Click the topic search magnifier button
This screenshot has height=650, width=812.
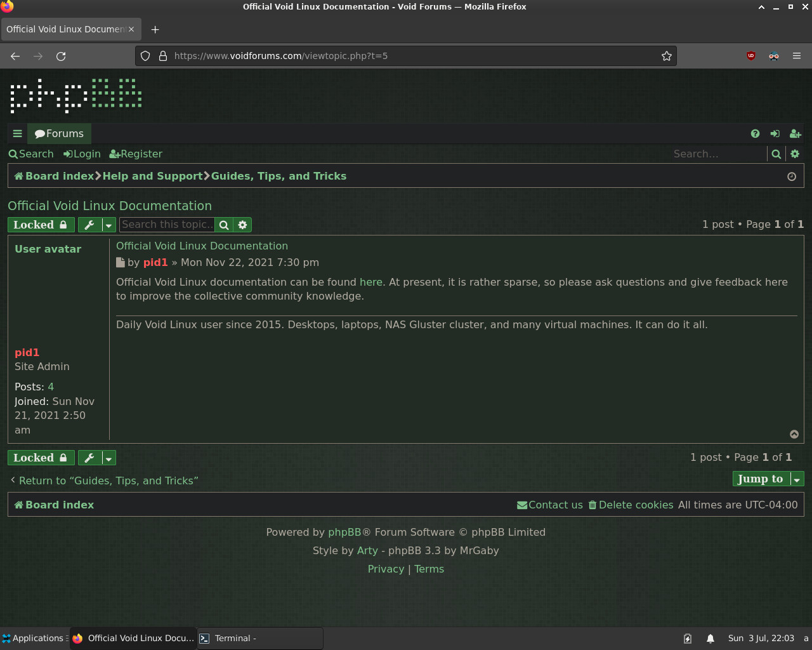click(x=224, y=225)
